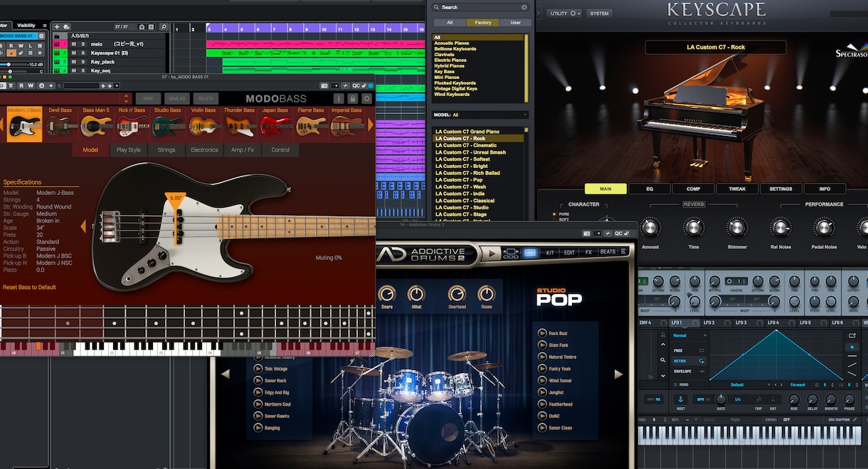Mute the melo track

point(73,44)
